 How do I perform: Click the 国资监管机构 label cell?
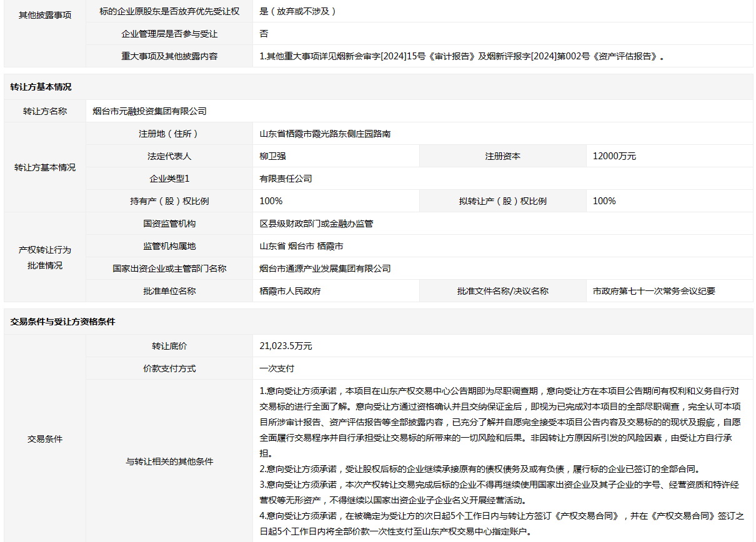tap(169, 224)
